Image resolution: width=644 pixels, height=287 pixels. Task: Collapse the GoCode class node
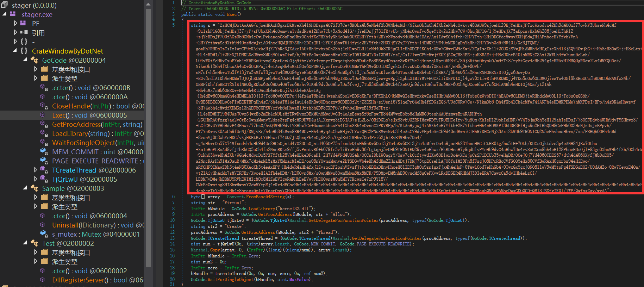coord(25,60)
